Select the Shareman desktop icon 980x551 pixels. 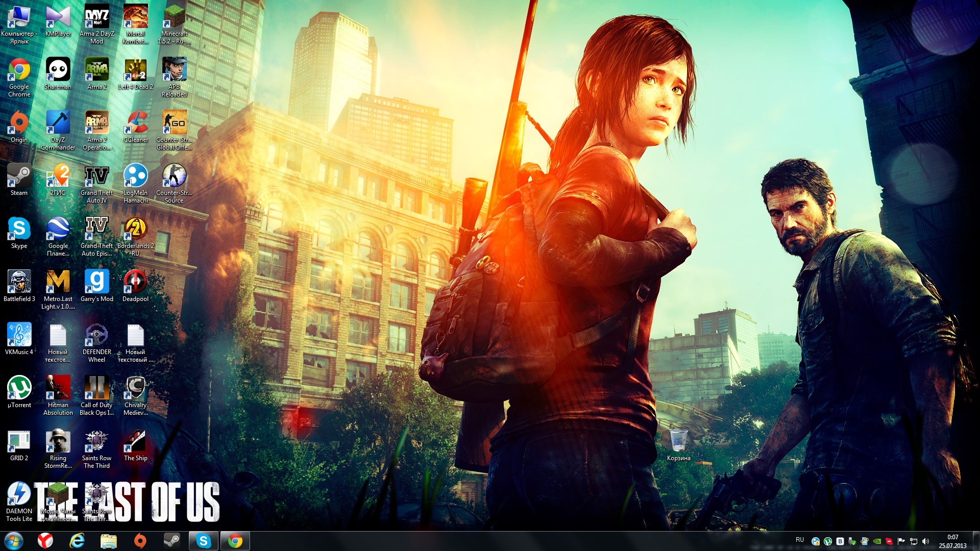(58, 74)
